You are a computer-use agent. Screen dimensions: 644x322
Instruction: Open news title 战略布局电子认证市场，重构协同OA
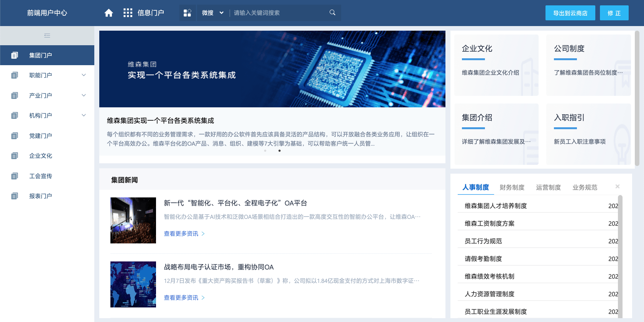[219, 267]
